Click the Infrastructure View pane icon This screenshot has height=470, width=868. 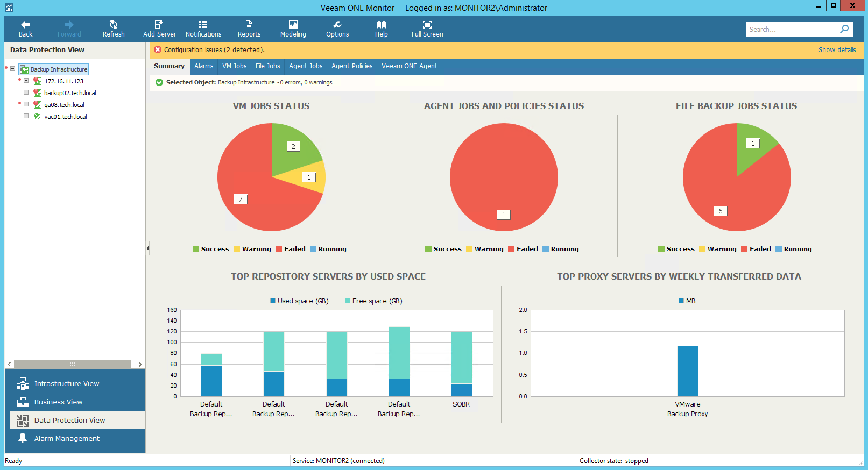tap(23, 383)
